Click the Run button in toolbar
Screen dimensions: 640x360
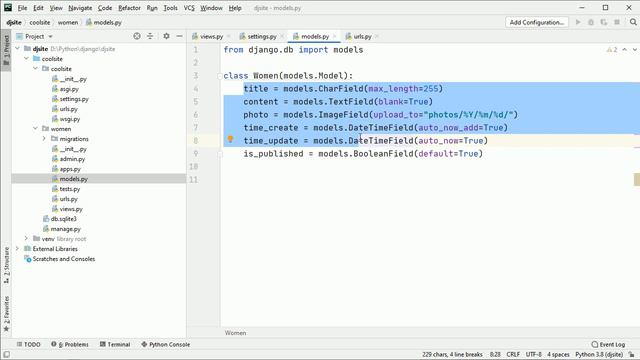pos(578,22)
